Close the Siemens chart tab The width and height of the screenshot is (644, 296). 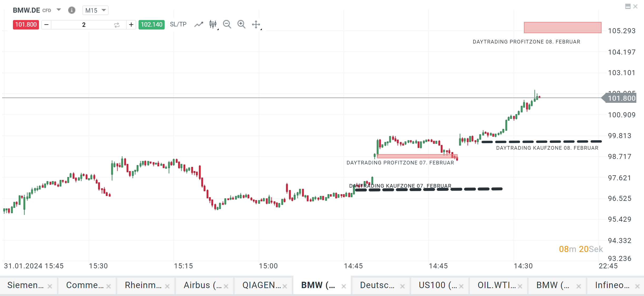[50, 286]
